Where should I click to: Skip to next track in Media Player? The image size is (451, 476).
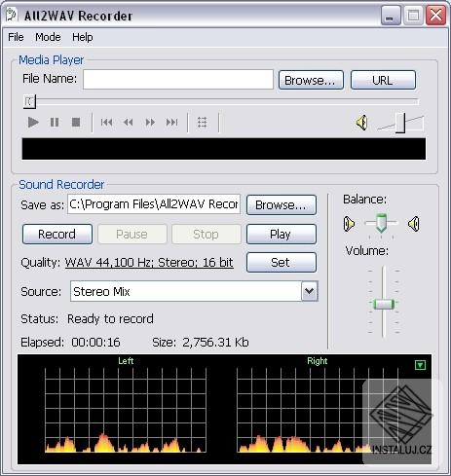coord(171,123)
